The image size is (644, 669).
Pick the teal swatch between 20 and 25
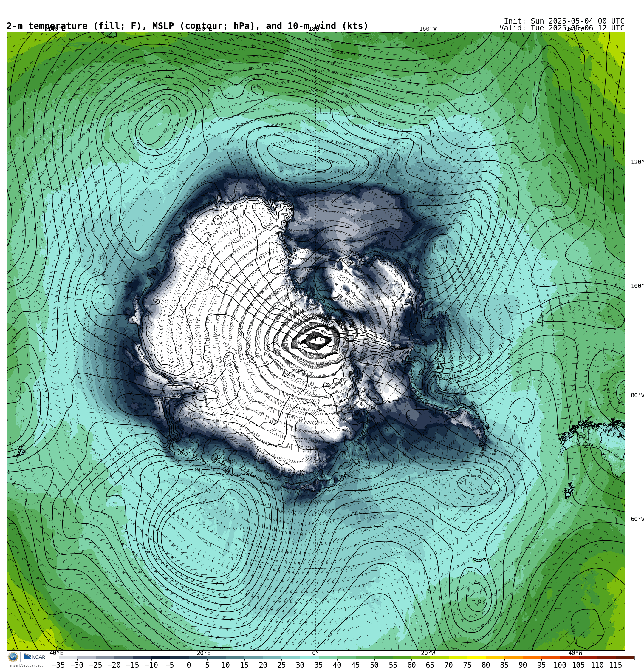[272, 657]
